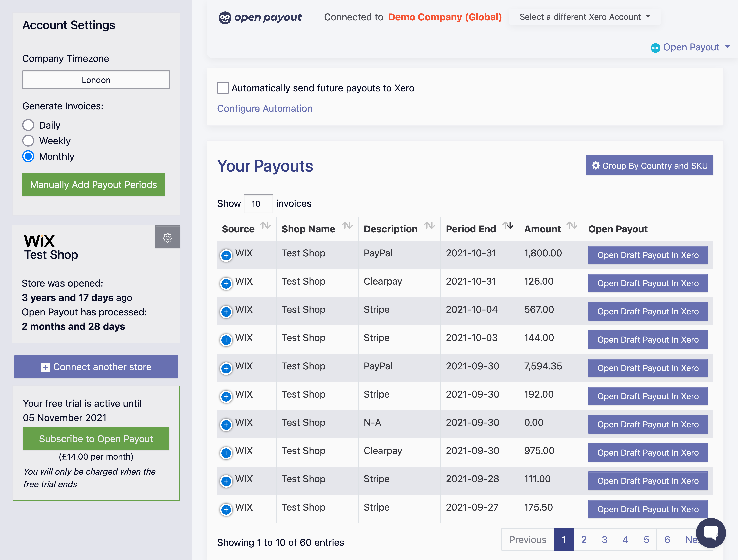Go to payouts page 1

pyautogui.click(x=564, y=539)
